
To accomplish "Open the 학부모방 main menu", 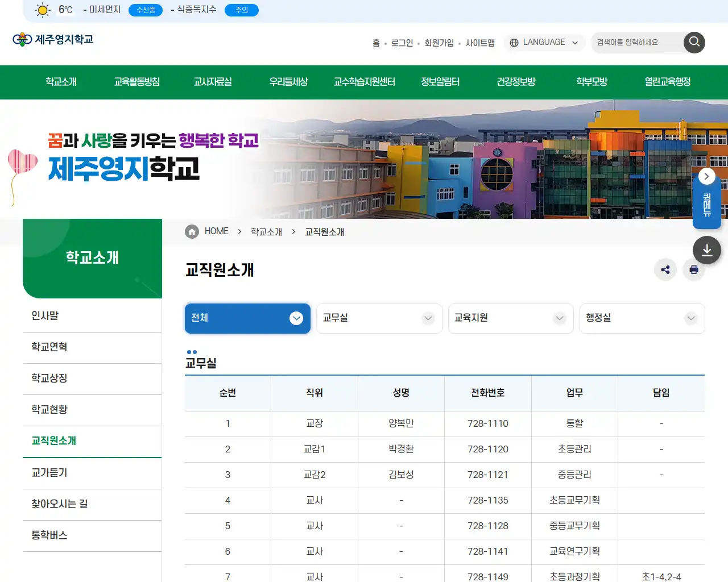I will point(592,82).
